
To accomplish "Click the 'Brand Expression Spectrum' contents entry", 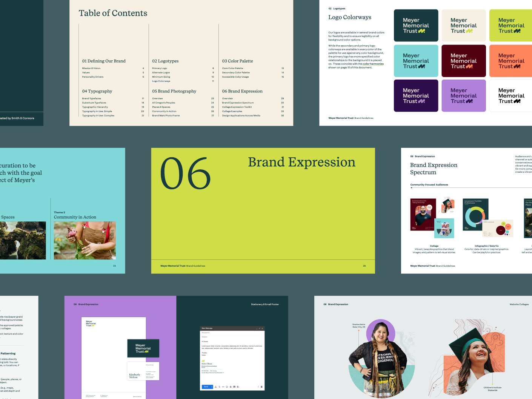I will point(238,103).
